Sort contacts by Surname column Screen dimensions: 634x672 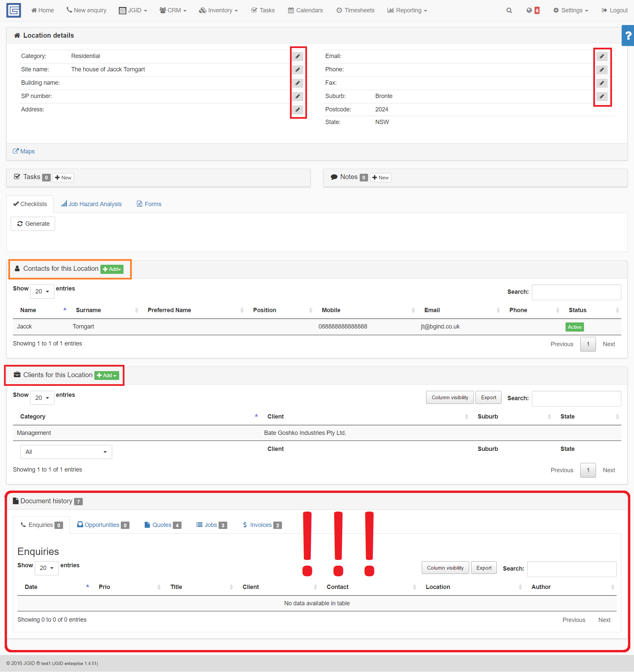[x=107, y=310]
